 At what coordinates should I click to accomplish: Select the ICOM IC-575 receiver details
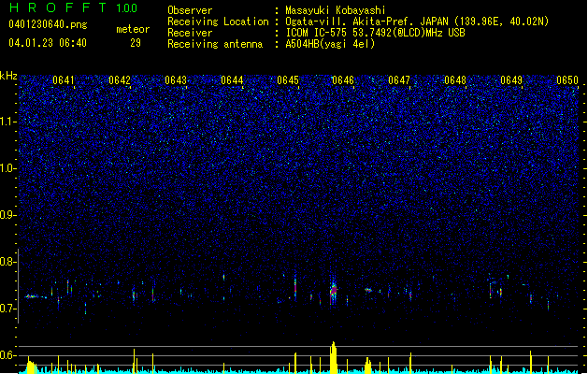tap(375, 33)
